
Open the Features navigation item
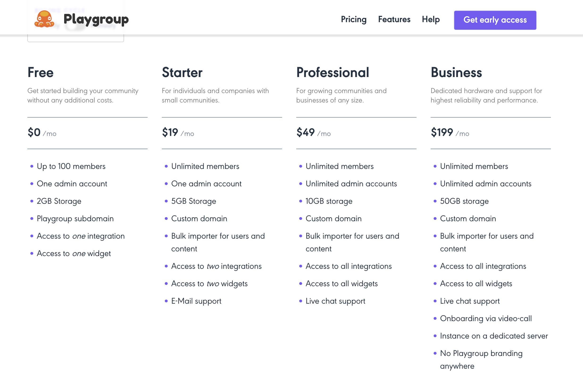pyautogui.click(x=394, y=20)
